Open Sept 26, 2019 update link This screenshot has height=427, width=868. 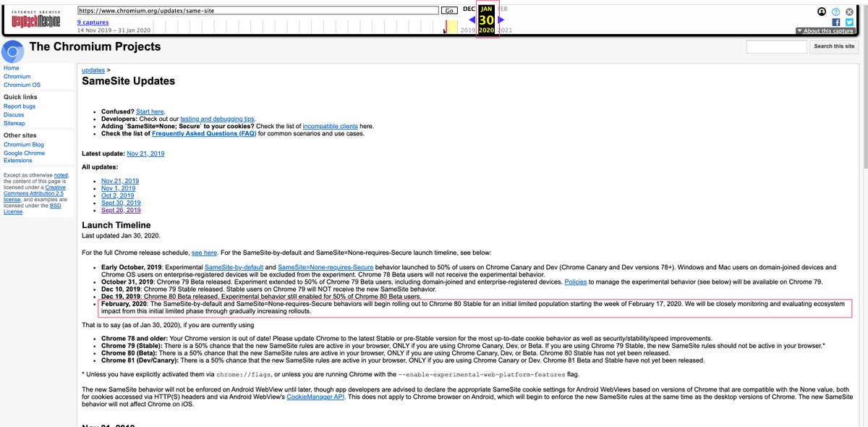[x=121, y=210]
